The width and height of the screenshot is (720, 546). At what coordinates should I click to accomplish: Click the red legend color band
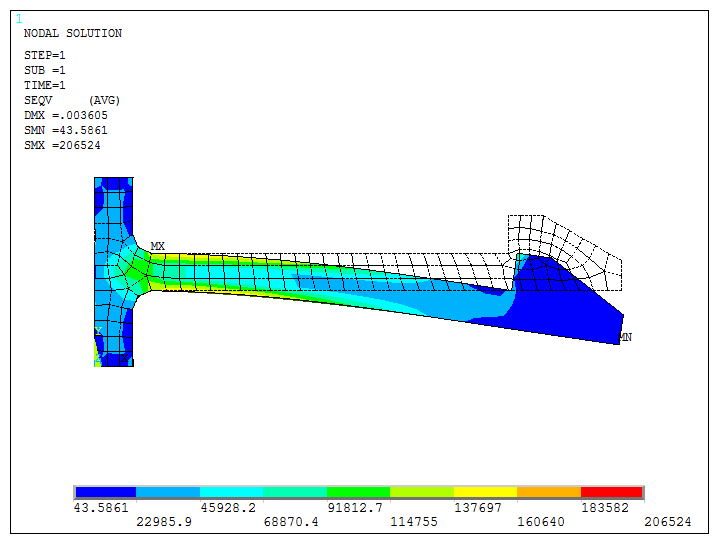click(612, 492)
